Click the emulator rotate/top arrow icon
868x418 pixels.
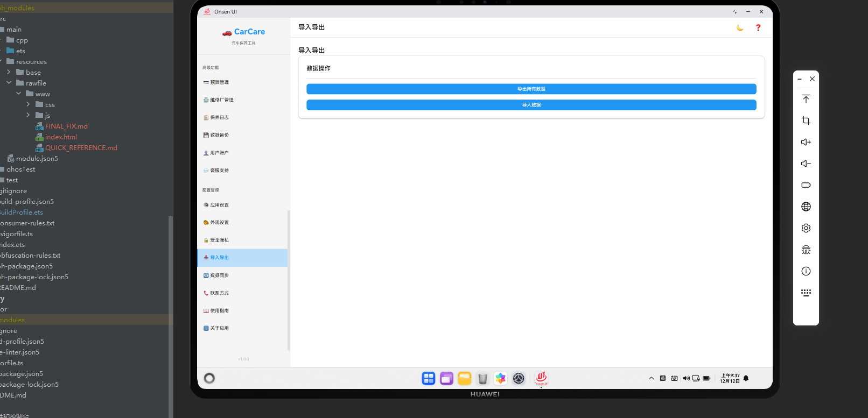806,99
